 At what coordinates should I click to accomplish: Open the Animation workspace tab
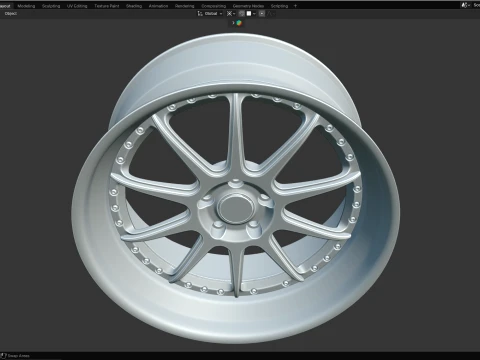[x=158, y=6]
